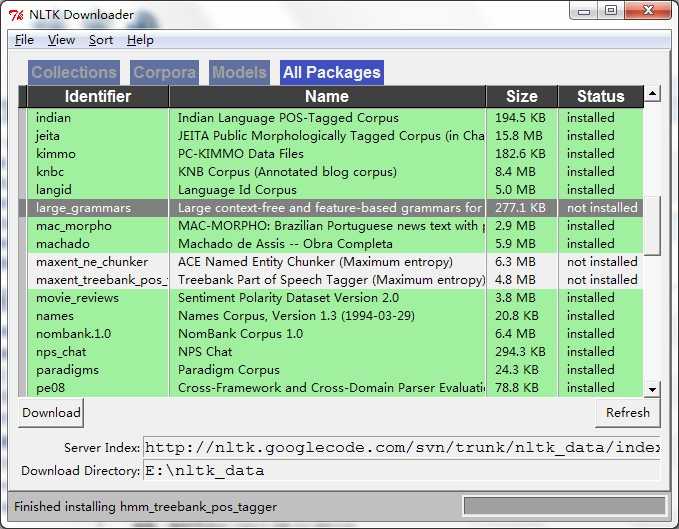Select the All Packages tab
Screen dimensions: 679x529
click(332, 72)
